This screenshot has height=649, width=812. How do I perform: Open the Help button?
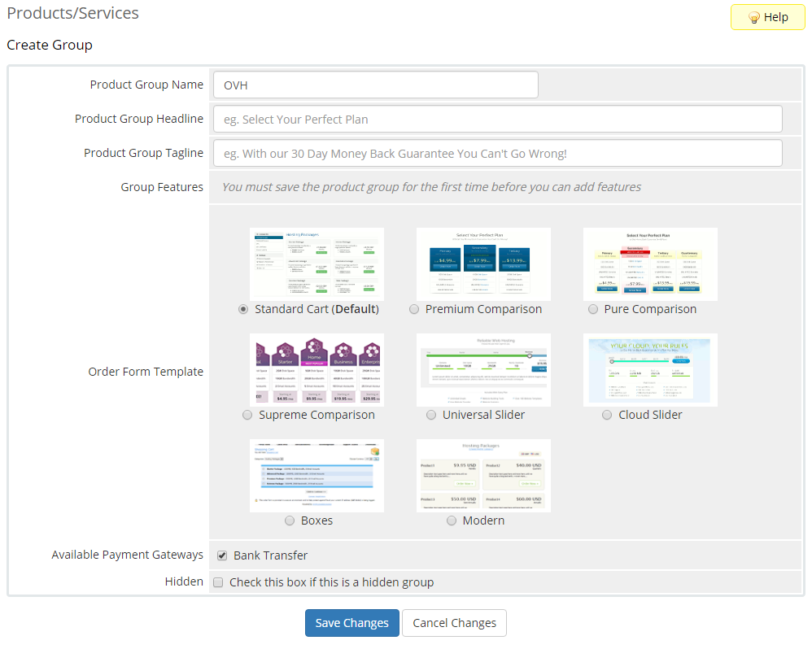coord(767,17)
